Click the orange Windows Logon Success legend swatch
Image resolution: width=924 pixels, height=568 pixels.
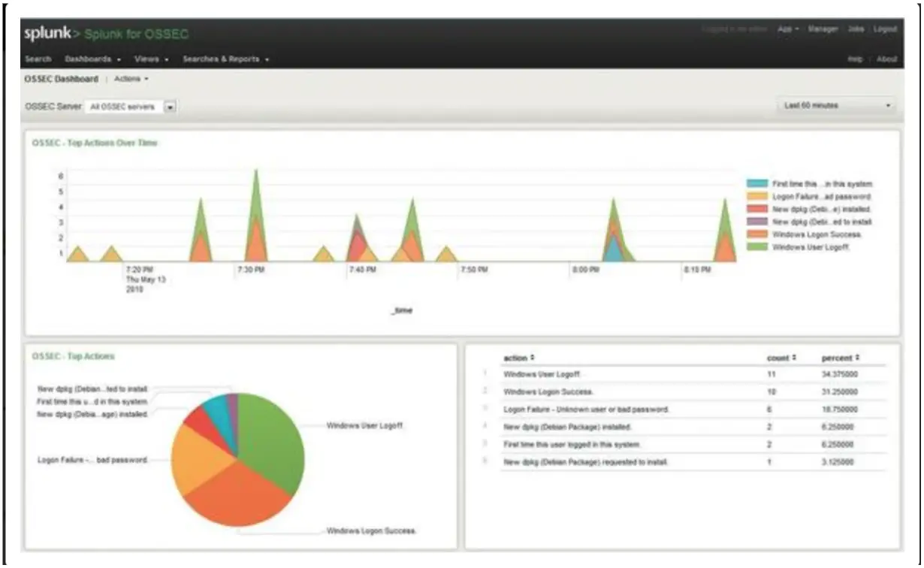click(x=756, y=234)
